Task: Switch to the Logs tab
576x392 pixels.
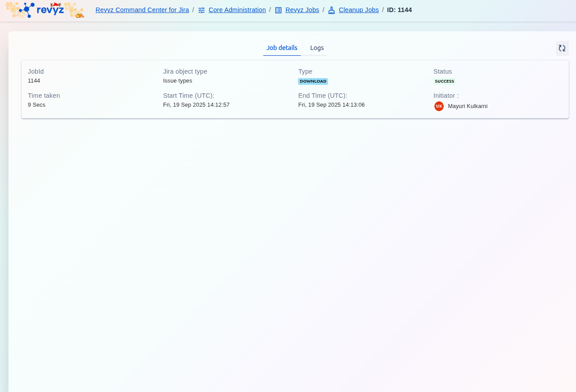Action: coord(317,48)
